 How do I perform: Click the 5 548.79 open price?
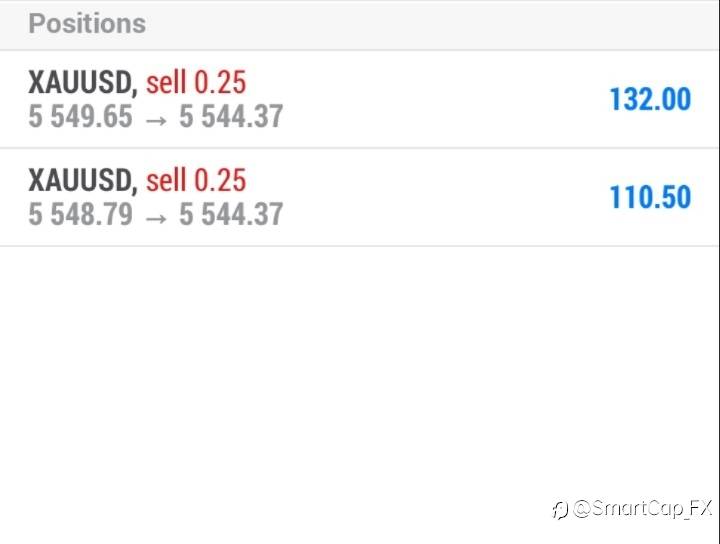(x=80, y=214)
